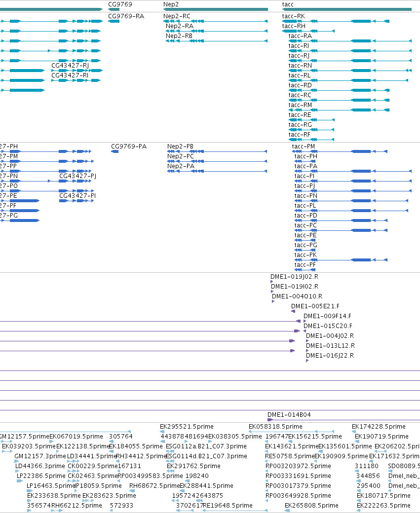Select the tacc-RK transcript label
Screen dimensions: 420x513
pyautogui.click(x=294, y=16)
